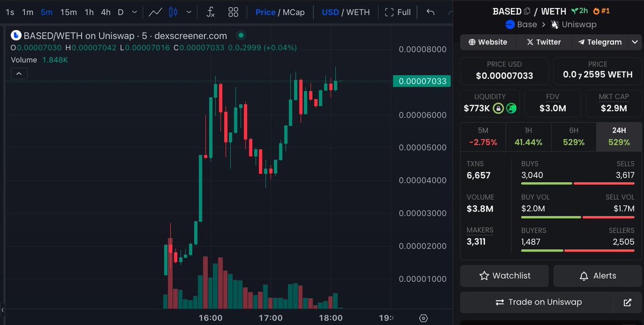Click the 0.00007033 current price label

[421, 81]
